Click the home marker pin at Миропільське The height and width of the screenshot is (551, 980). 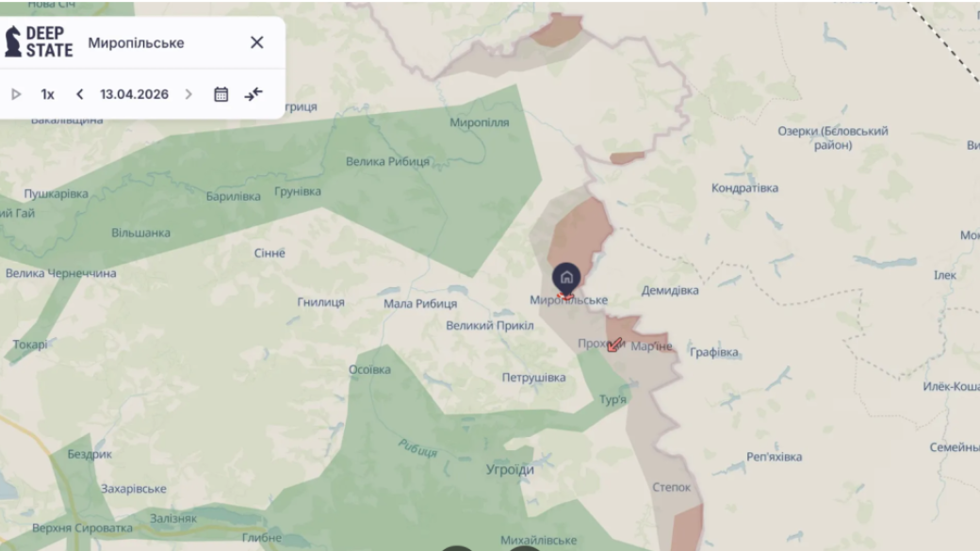pyautogui.click(x=566, y=278)
